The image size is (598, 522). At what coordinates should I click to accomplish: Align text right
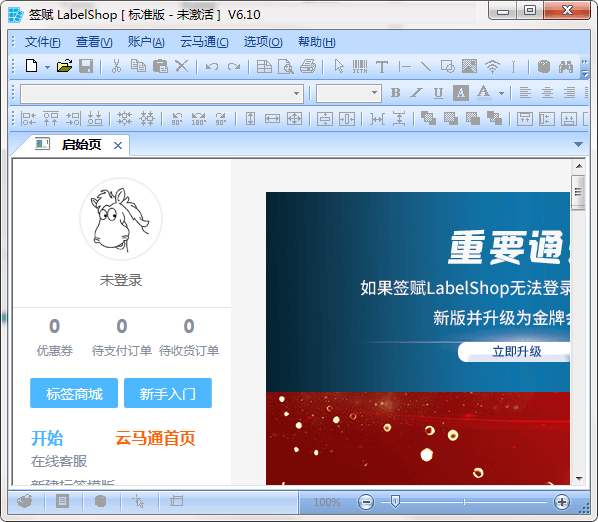click(569, 93)
